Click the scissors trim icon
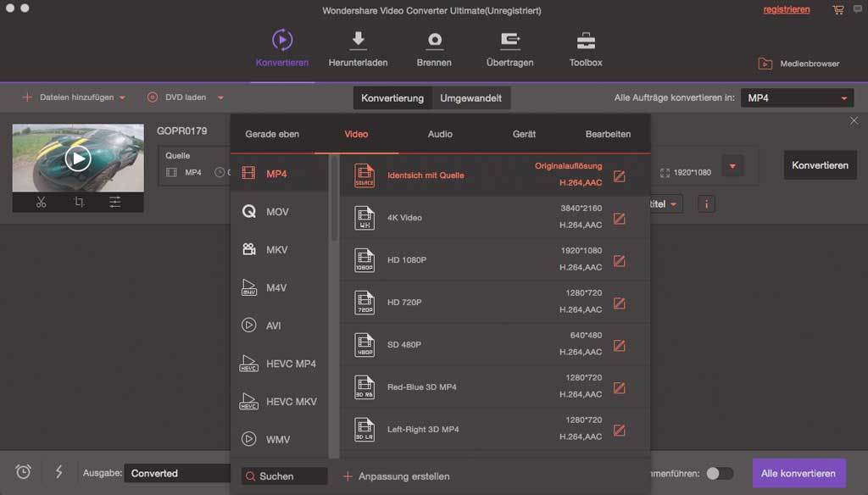Image resolution: width=868 pixels, height=495 pixels. point(41,202)
